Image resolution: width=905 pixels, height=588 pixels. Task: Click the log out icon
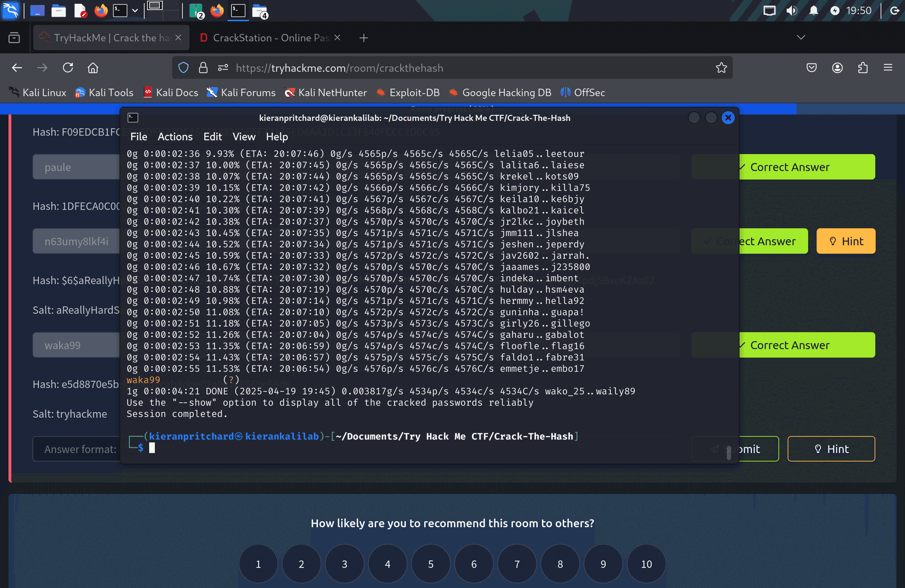[x=895, y=11]
